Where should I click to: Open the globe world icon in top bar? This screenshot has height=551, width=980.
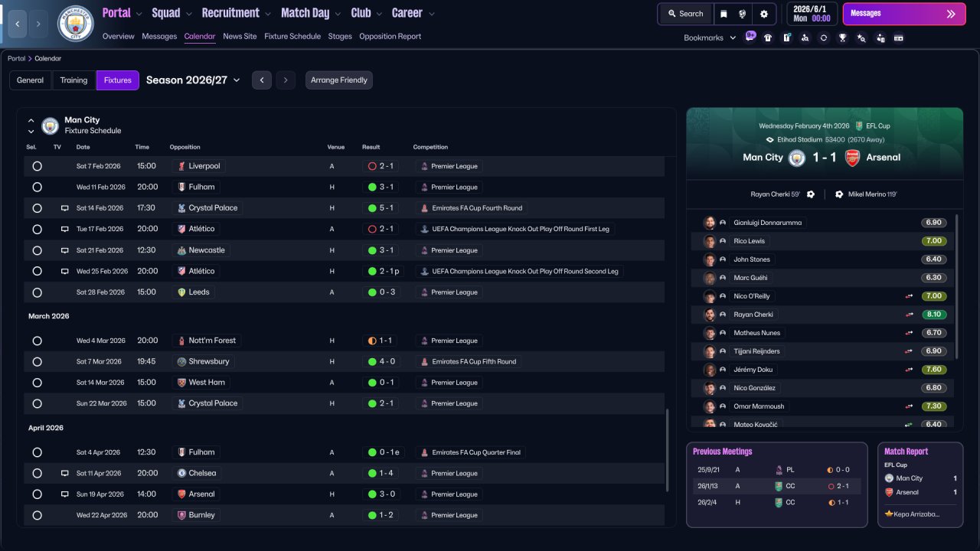coord(743,14)
